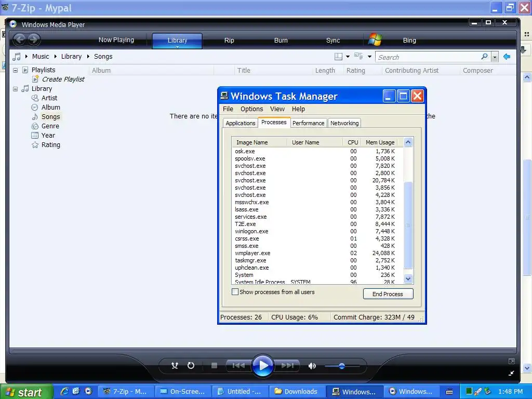Switch to compact mode icon

pyautogui.click(x=511, y=373)
